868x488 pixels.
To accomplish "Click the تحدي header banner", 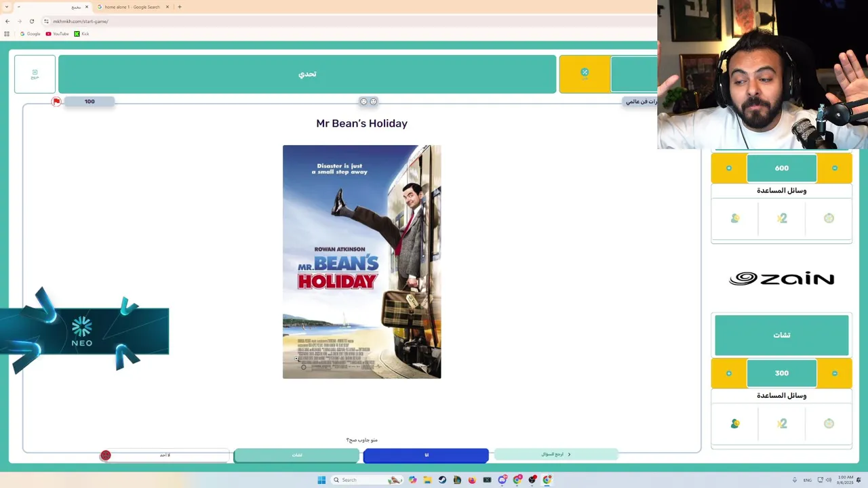I will tap(307, 74).
